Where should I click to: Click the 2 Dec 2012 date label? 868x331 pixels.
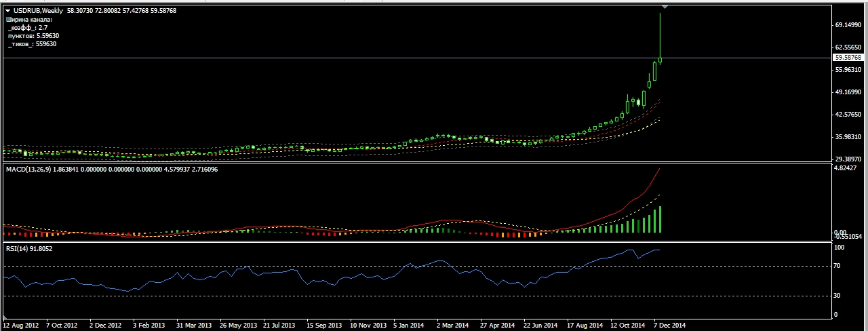click(106, 326)
